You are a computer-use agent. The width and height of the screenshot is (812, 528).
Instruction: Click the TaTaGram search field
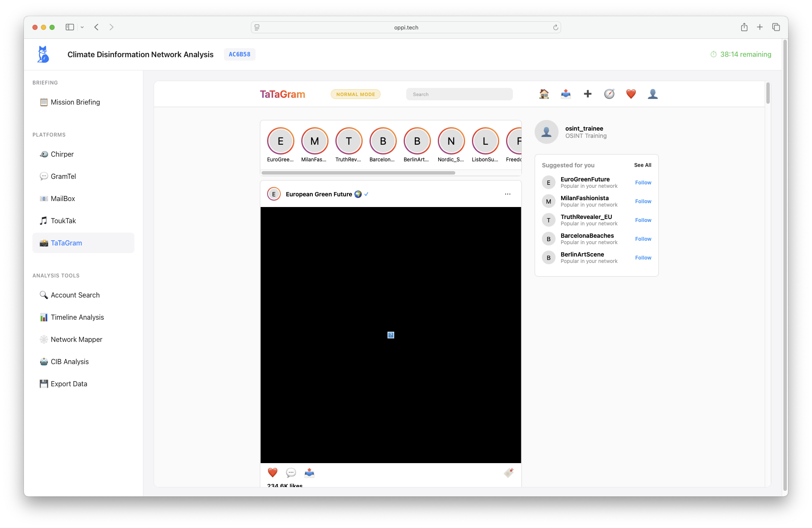click(x=459, y=94)
